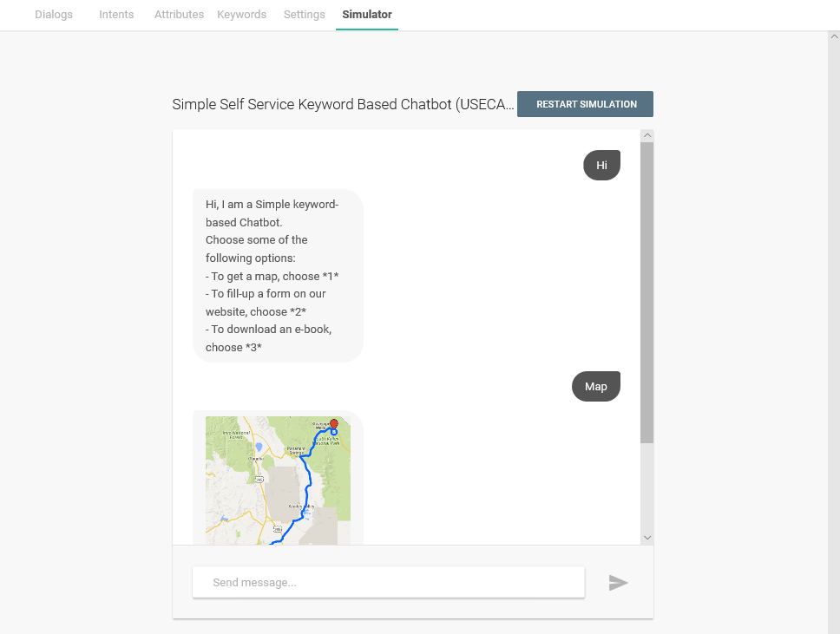Open the Settings tab
Viewport: 840px width, 634px height.
click(305, 15)
